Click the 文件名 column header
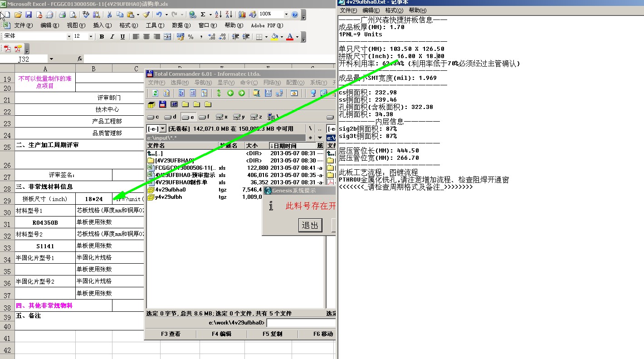 [182, 146]
